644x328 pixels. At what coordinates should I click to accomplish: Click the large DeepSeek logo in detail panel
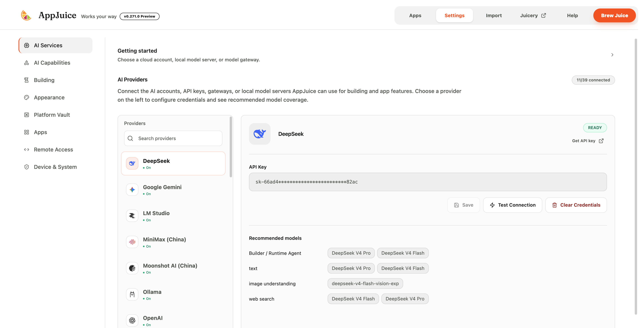(260, 134)
